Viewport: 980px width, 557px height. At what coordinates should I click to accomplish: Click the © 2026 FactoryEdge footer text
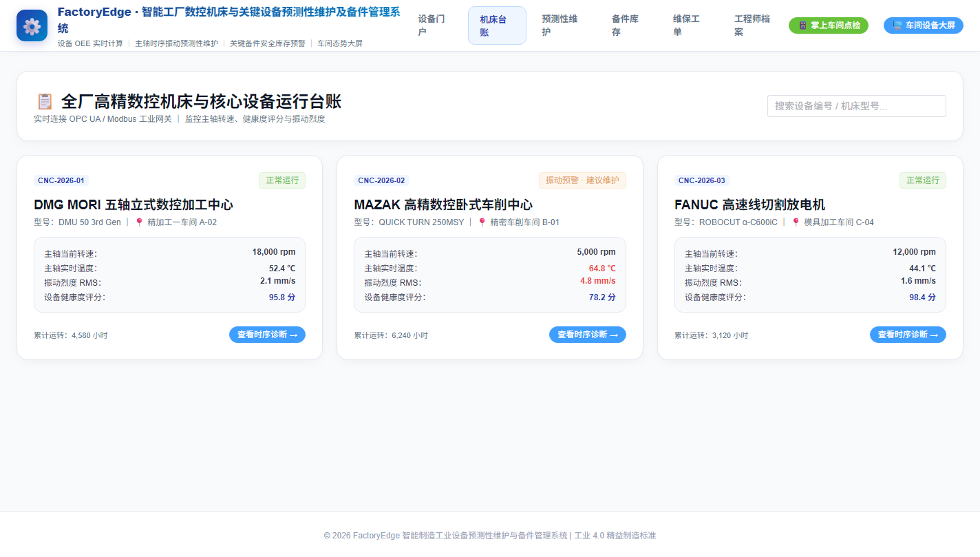coord(490,535)
